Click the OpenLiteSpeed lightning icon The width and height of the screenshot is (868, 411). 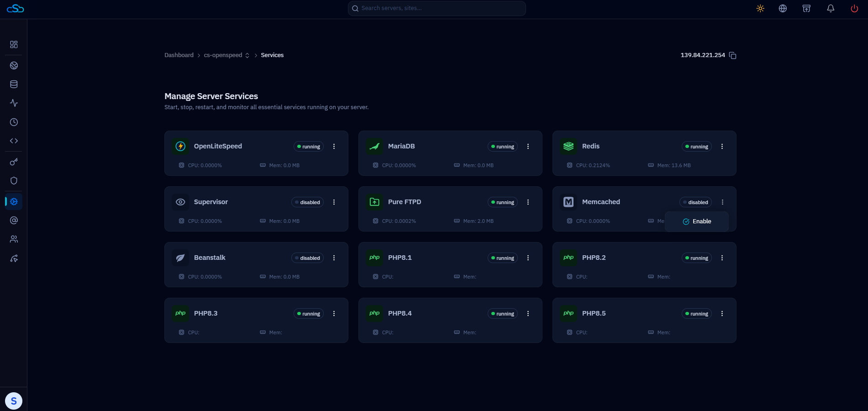(180, 146)
